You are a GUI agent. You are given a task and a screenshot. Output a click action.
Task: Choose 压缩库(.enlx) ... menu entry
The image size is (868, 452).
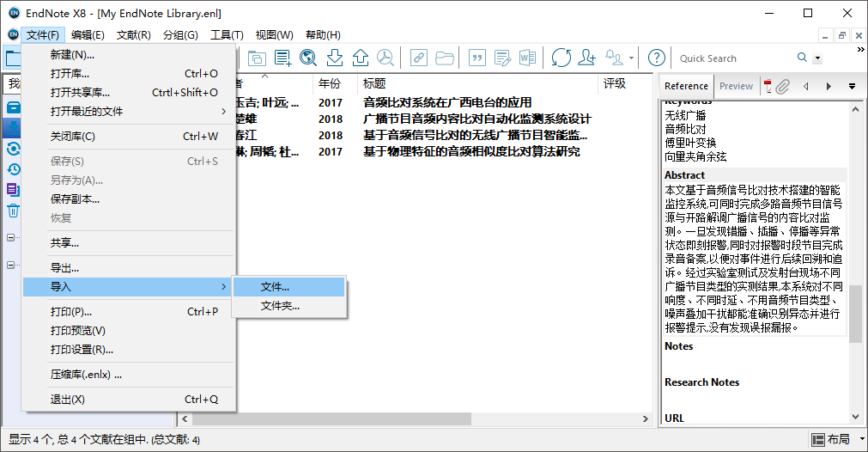pos(129,375)
